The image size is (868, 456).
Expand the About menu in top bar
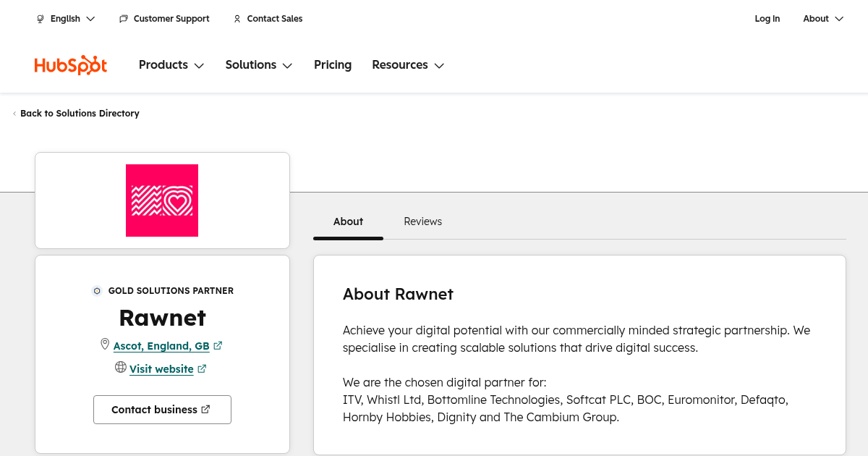click(x=823, y=19)
